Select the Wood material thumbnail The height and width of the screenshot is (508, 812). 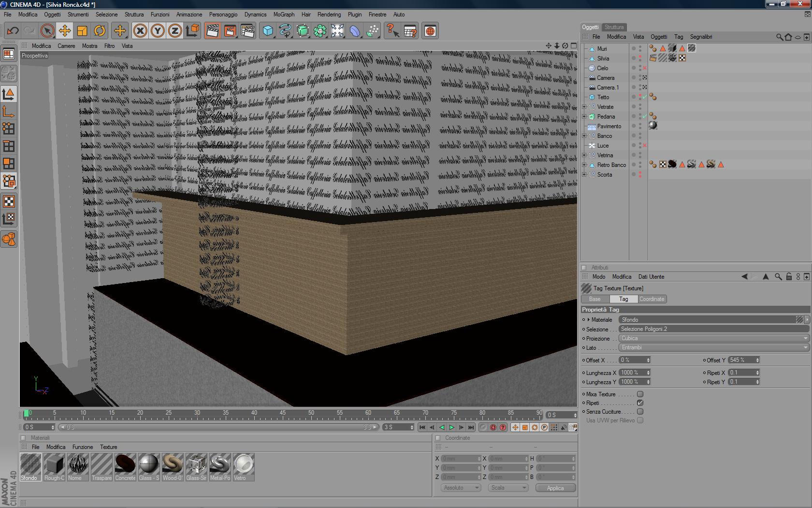coord(173,467)
